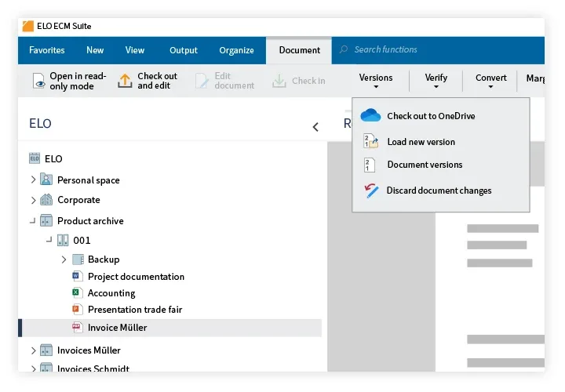Expand the Personal space node
565x392 pixels.
33,180
